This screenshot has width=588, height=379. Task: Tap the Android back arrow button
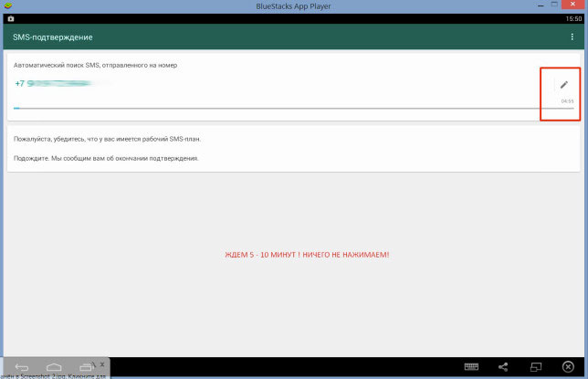(x=22, y=366)
